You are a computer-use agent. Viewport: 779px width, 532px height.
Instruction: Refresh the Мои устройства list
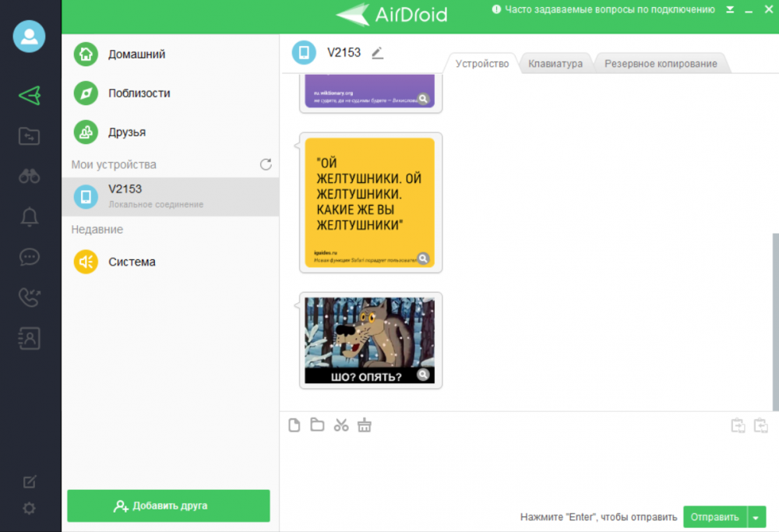coord(266,164)
